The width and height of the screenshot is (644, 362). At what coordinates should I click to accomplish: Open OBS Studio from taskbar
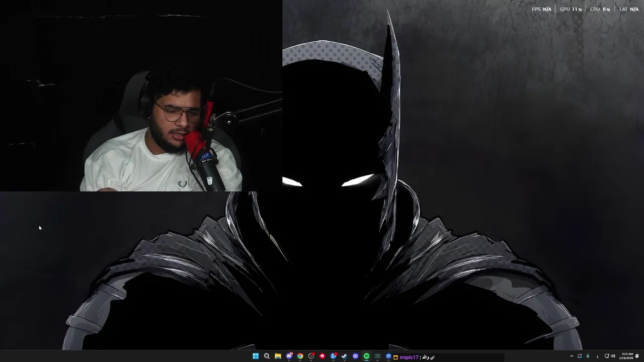tap(311, 356)
